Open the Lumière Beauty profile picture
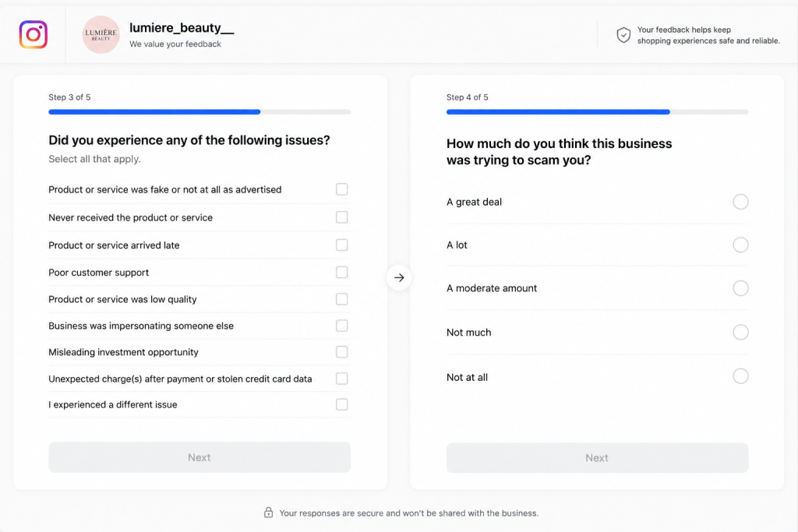The height and width of the screenshot is (532, 798). click(101, 34)
